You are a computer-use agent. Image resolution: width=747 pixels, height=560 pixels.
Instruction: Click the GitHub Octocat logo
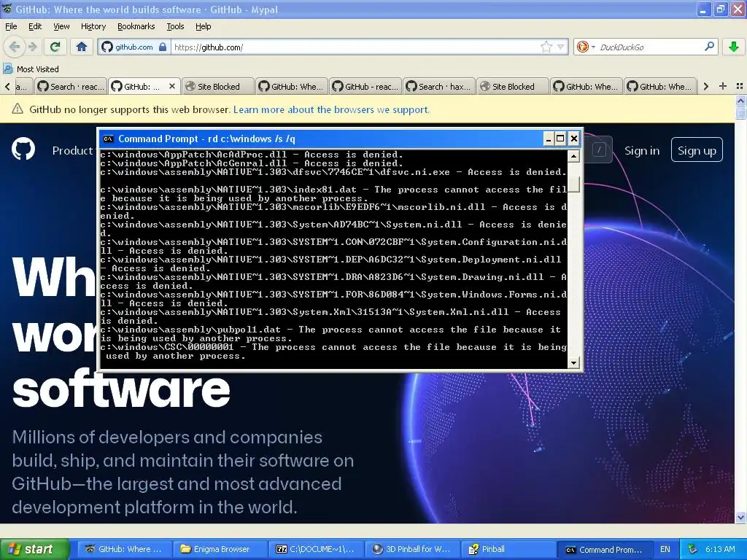tap(23, 149)
